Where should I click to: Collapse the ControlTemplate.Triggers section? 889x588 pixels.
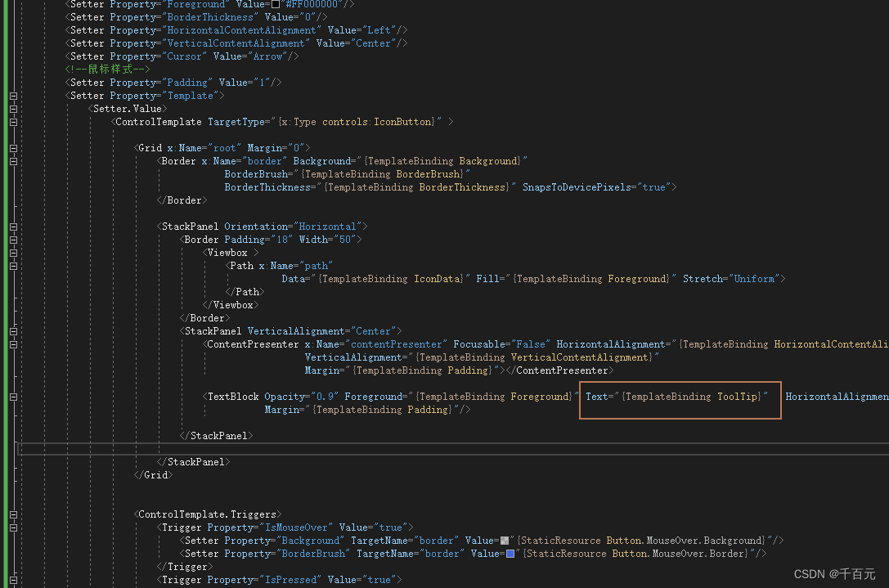pyautogui.click(x=13, y=514)
